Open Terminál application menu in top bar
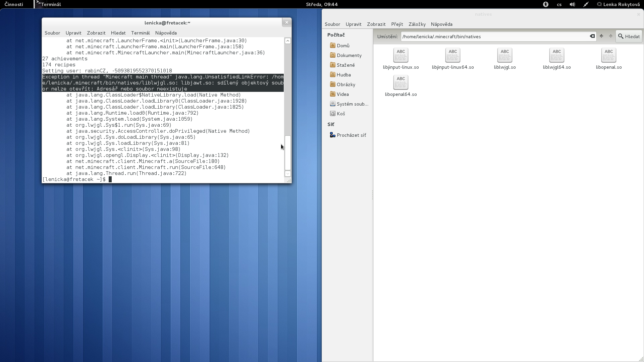644x362 pixels. tap(49, 4)
